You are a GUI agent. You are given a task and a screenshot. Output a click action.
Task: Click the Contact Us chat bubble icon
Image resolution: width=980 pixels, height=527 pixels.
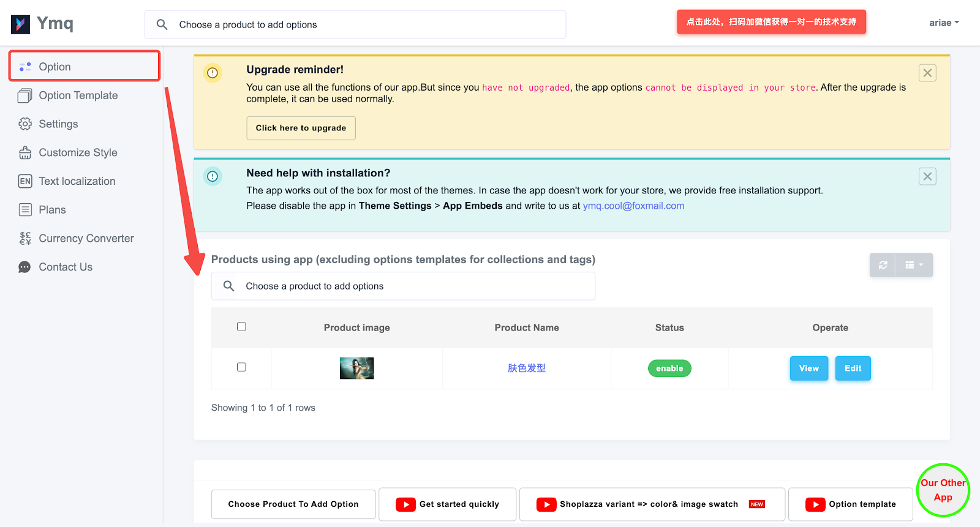click(x=25, y=267)
